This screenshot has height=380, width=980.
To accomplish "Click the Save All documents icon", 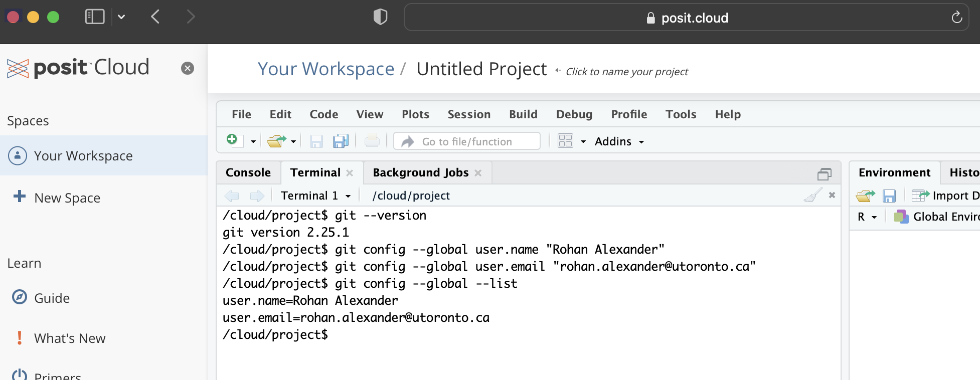I will 341,141.
